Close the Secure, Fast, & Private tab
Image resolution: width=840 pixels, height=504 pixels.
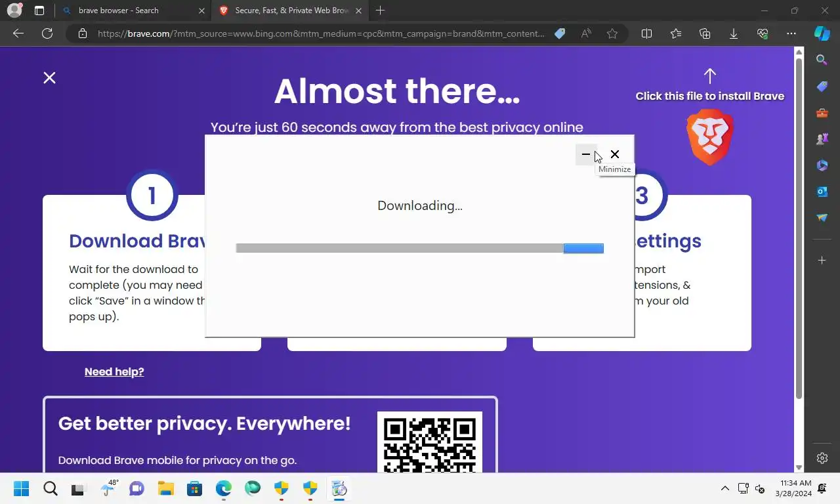(x=358, y=10)
